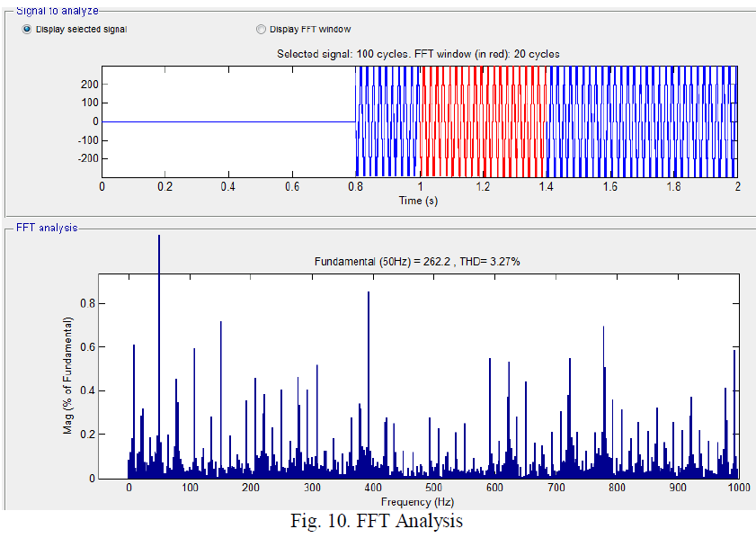Click the blue signal section after 1.4 seconds
This screenshot has width=756, height=538.
tap(640, 121)
